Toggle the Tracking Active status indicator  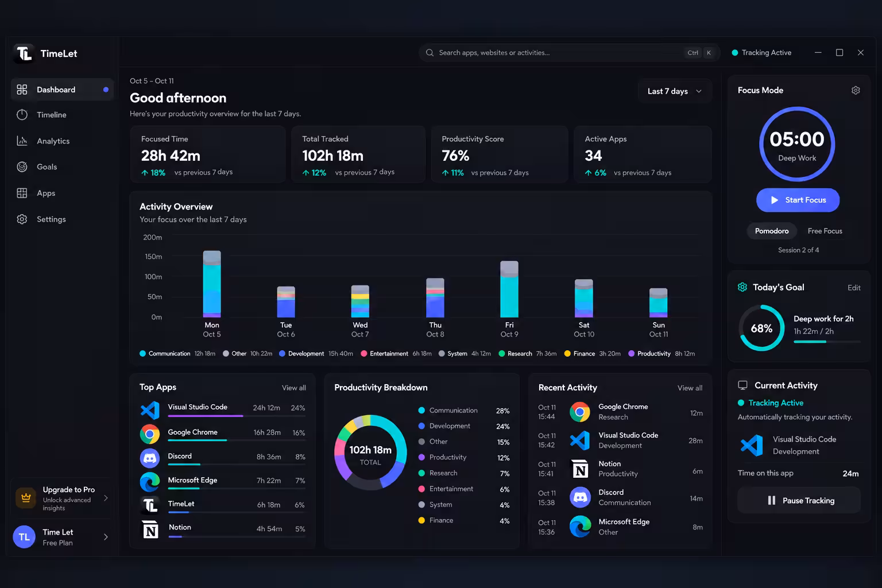761,53
